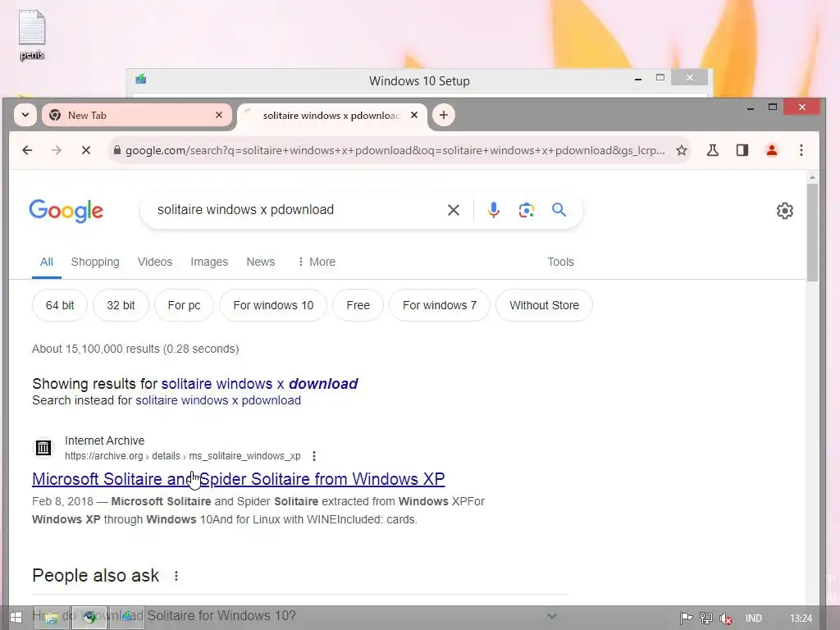This screenshot has height=630, width=840.
Task: Open corrected search solitaire windows x download
Action: point(260,384)
